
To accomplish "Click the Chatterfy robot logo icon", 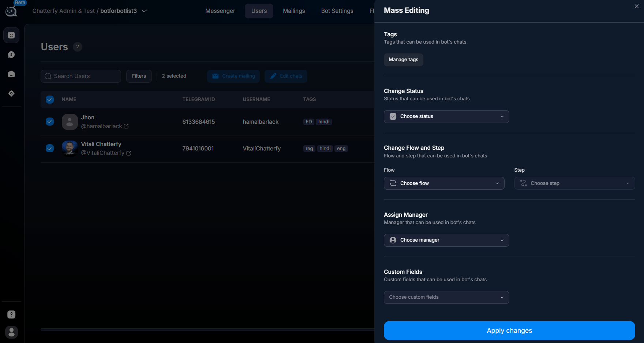I will pos(11,11).
